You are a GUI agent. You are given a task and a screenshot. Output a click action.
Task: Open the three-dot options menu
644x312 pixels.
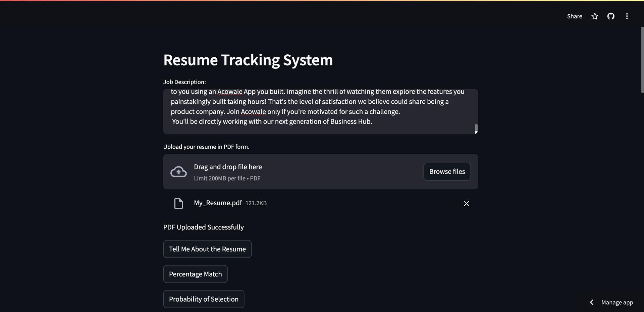pos(627,16)
